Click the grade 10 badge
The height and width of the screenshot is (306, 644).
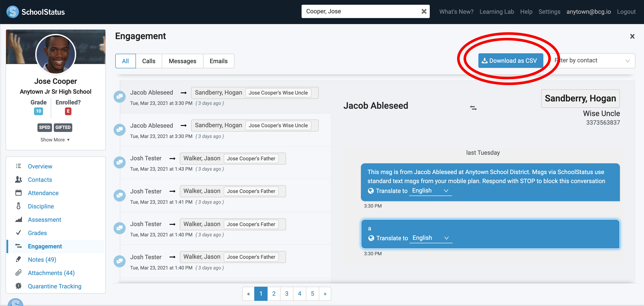pyautogui.click(x=39, y=111)
